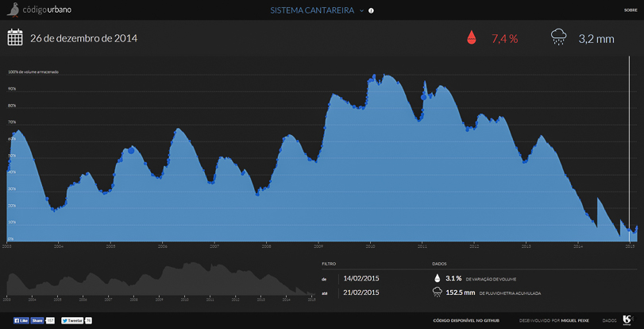
Task: Open the SOBRE page
Action: tap(631, 10)
